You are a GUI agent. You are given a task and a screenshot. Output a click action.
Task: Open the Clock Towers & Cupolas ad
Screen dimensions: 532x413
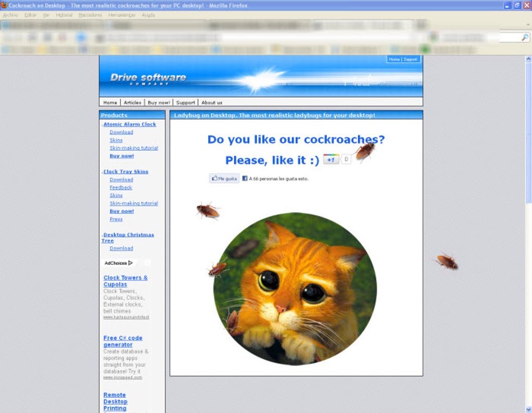click(x=125, y=281)
